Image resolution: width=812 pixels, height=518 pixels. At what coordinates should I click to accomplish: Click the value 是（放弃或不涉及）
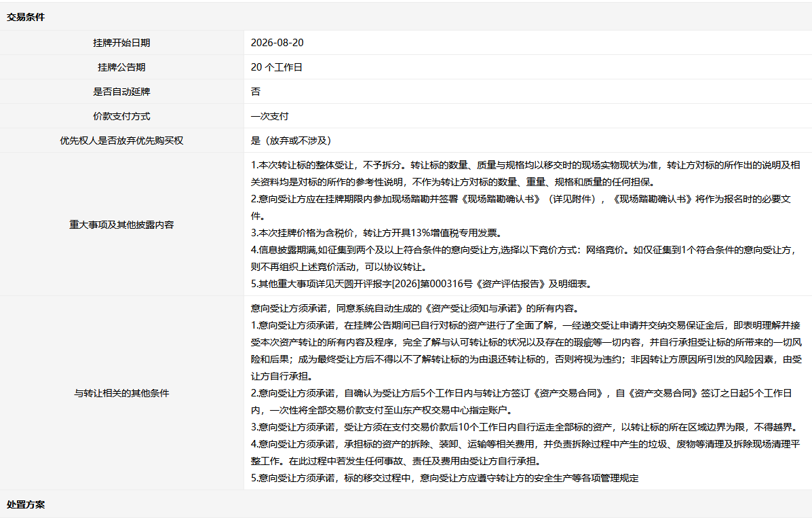point(291,141)
